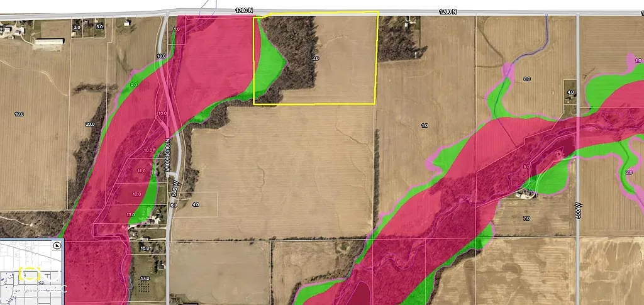Pick the parcel labeled 12.0

tap(136, 194)
